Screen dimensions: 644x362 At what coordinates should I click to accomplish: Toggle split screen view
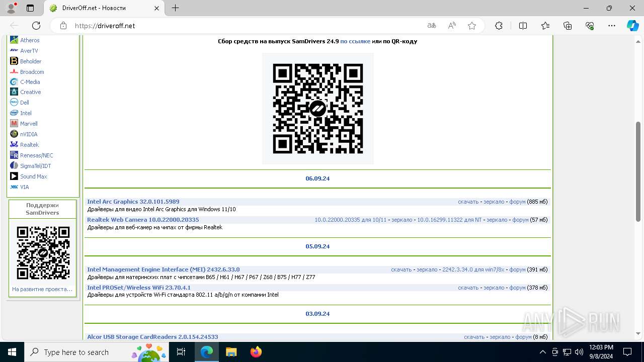(523, 26)
